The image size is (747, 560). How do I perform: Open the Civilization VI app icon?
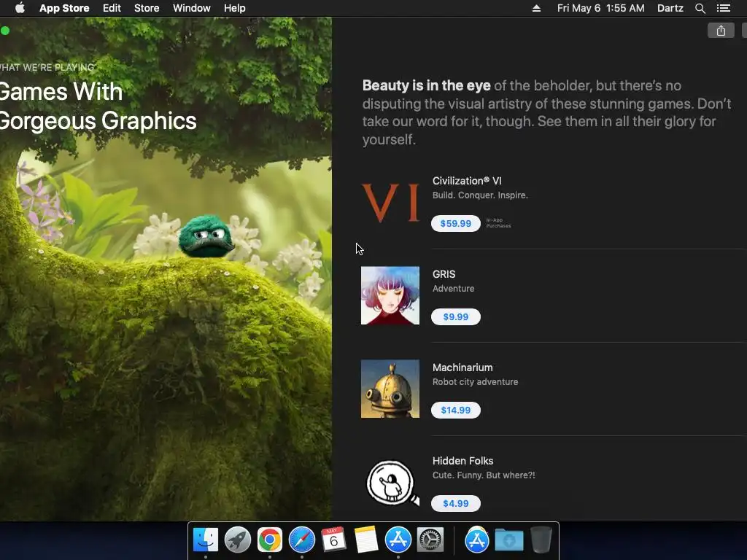click(390, 203)
